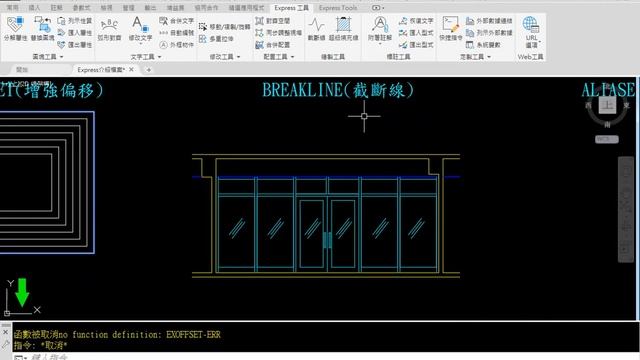640x360 pixels.
Task: Click the Replace Block (替換圖塊) tool
Action: tap(42, 29)
